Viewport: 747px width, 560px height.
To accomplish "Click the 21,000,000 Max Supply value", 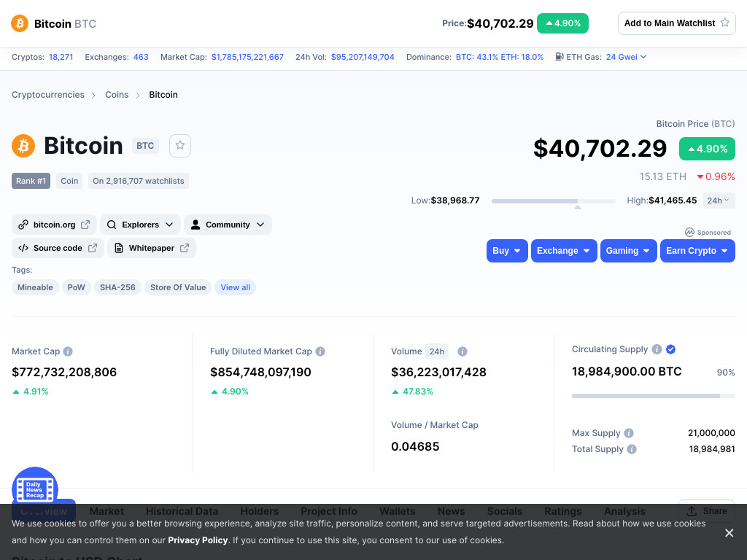I will [711, 433].
